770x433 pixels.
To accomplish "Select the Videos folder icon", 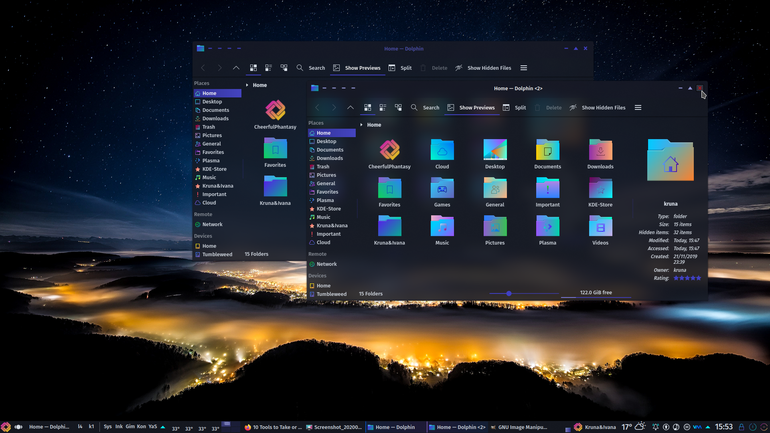I will point(600,230).
